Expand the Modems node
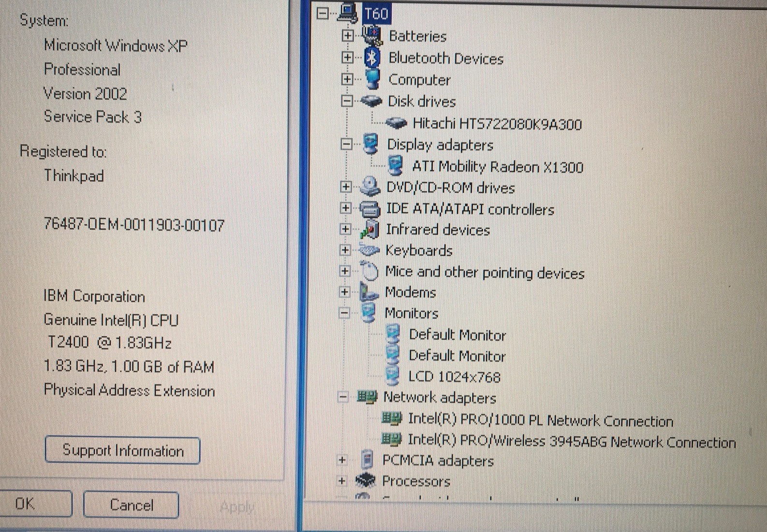The width and height of the screenshot is (767, 532). [344, 292]
